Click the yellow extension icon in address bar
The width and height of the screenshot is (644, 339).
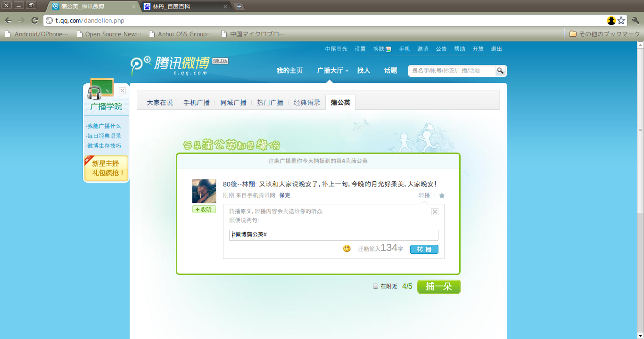(611, 20)
